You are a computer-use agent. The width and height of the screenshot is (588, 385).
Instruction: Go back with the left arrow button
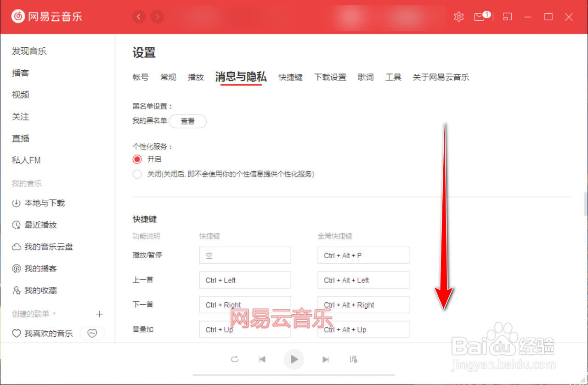click(x=139, y=17)
